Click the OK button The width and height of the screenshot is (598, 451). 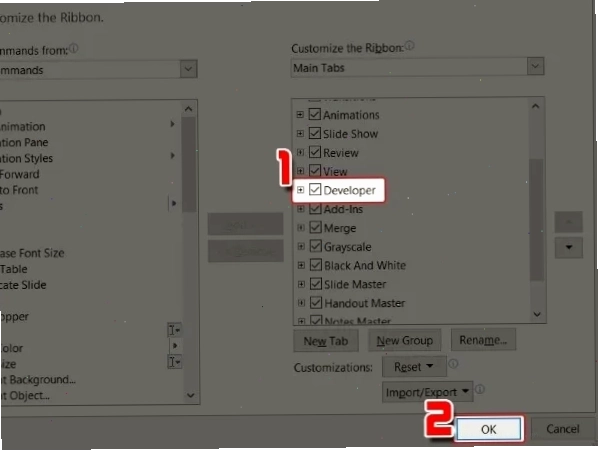489,429
